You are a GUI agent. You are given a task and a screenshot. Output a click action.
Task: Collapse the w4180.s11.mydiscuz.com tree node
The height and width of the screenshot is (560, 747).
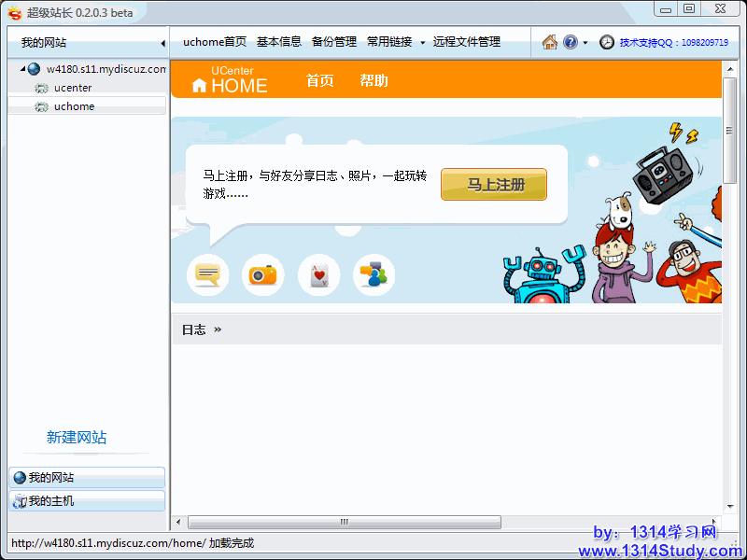coord(22,69)
